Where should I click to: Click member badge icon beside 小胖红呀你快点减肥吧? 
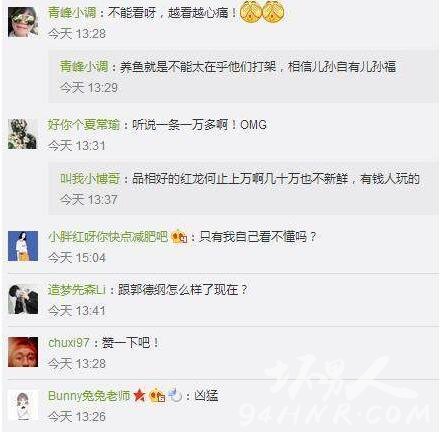pyautogui.click(x=179, y=237)
